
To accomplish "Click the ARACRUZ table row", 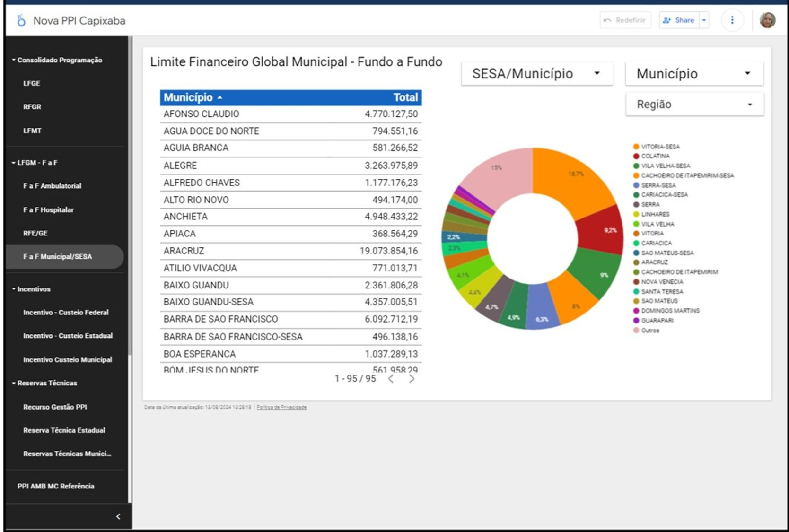I will (290, 251).
